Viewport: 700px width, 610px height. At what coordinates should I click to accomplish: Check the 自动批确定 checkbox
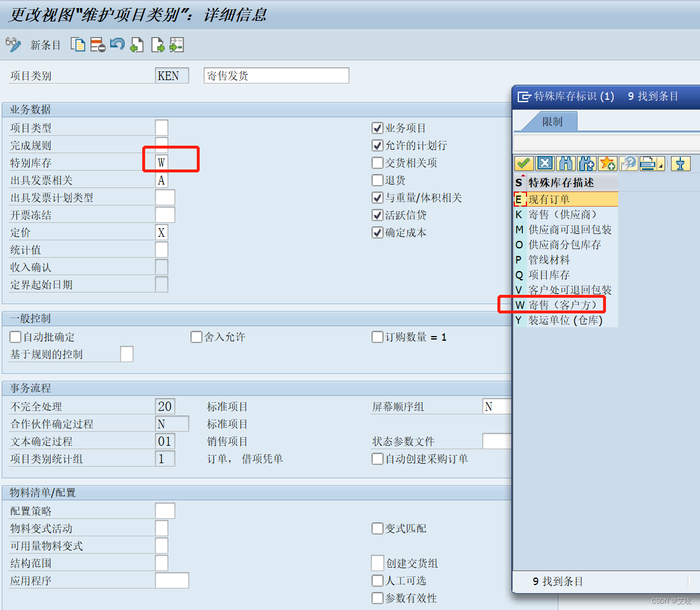[15, 337]
